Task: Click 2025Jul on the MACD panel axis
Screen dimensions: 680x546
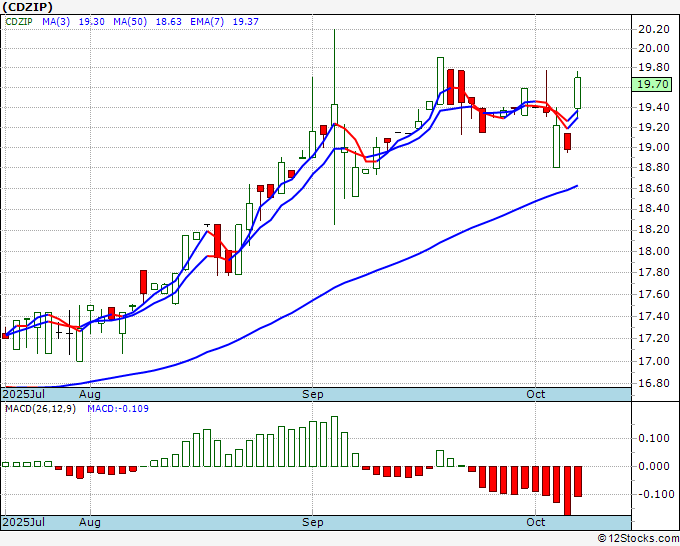Action: click(23, 522)
